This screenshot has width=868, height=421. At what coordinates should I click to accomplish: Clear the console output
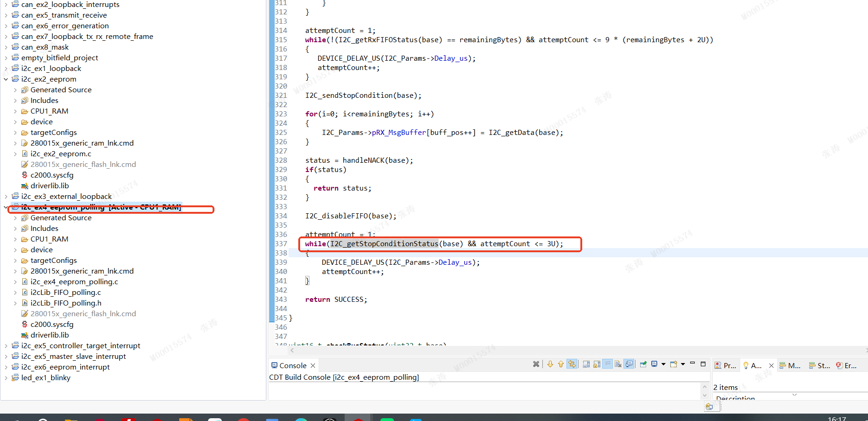pyautogui.click(x=618, y=364)
